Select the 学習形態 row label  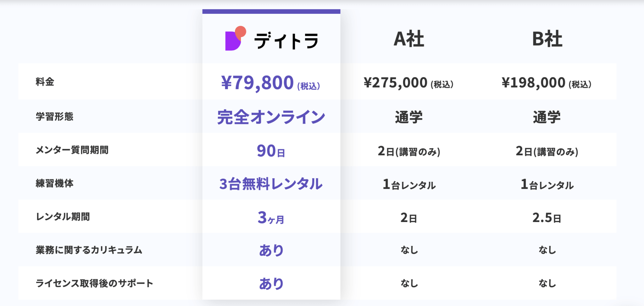[x=54, y=117]
